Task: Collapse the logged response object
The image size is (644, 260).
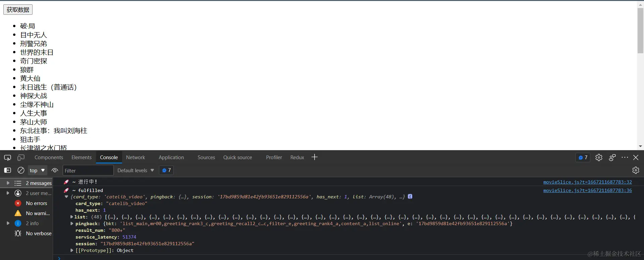Action: 66,197
